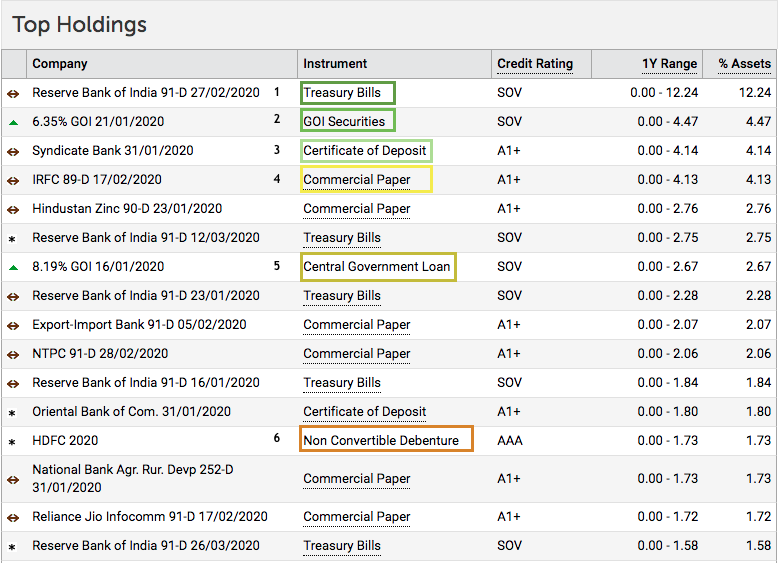779x563 pixels.
Task: Click the sideways arrow icon beside National Bank Agr. Rur. Devp
Action: (x=13, y=480)
